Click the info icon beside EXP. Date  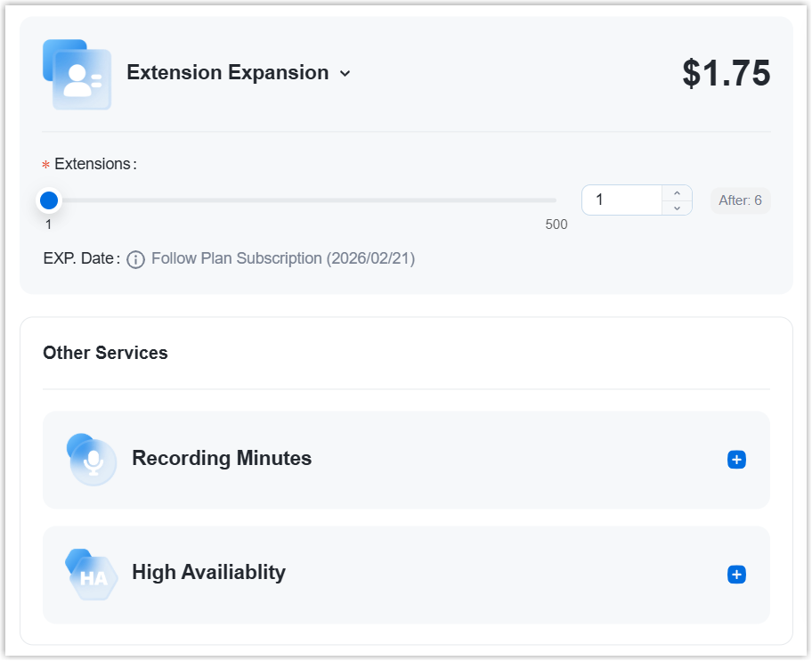[135, 259]
